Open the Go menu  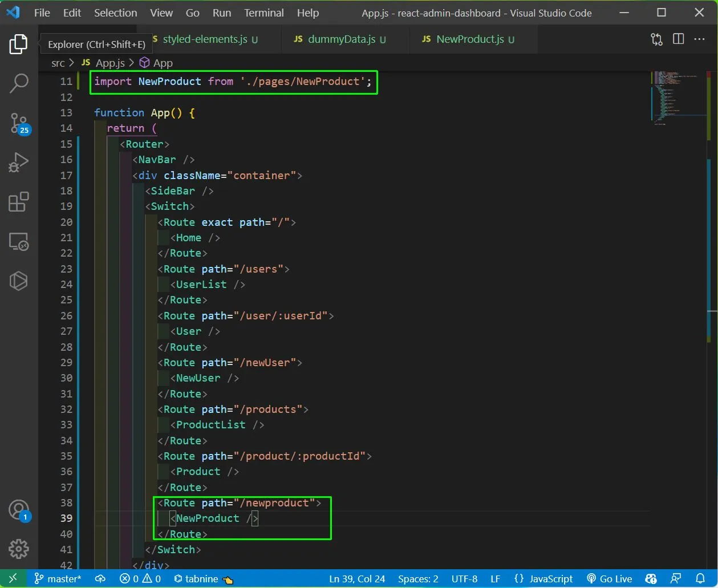pos(193,13)
